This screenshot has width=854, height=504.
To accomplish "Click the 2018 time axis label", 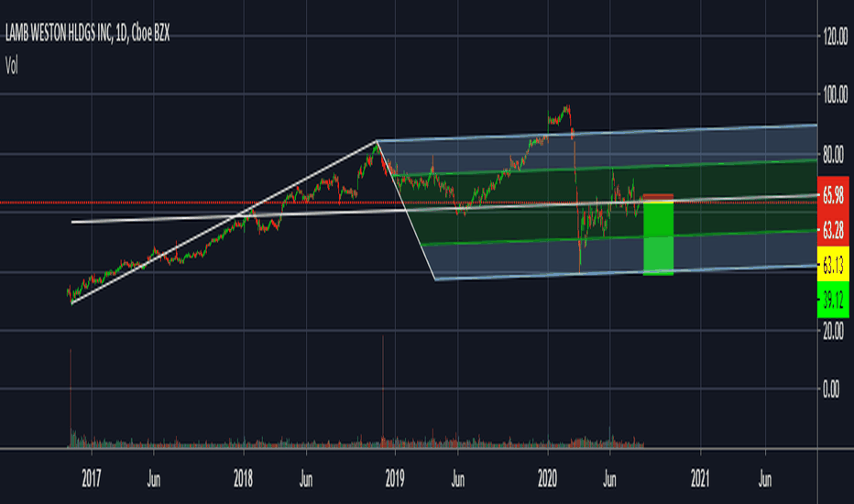I will [244, 479].
